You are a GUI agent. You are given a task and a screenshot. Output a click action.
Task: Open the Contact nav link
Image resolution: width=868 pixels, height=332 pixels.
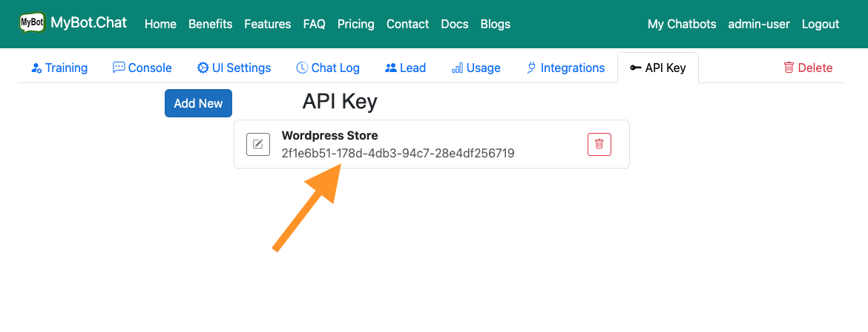click(407, 24)
